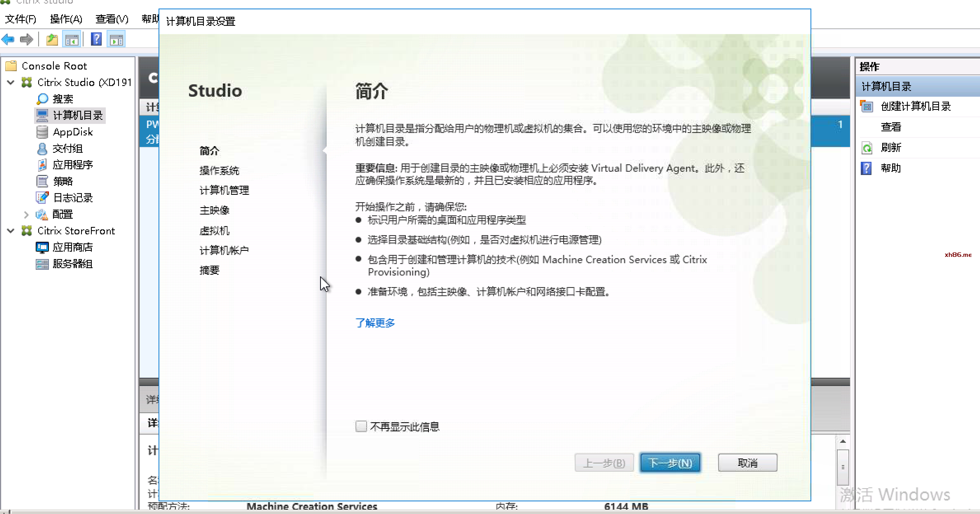
Task: Open the 文件(F) menu
Action: click(x=21, y=19)
